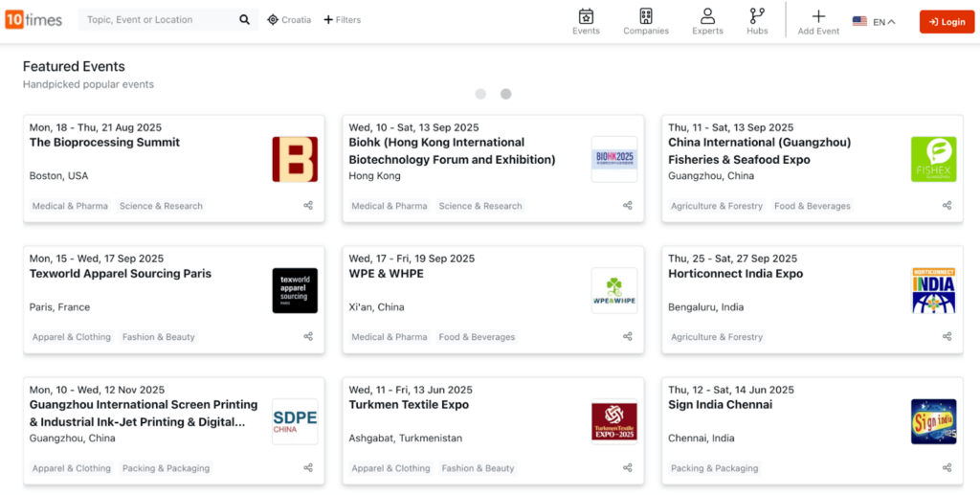The height and width of the screenshot is (495, 980).
Task: Open the Bioprocessing Summit logo thumbnail
Action: pos(295,159)
